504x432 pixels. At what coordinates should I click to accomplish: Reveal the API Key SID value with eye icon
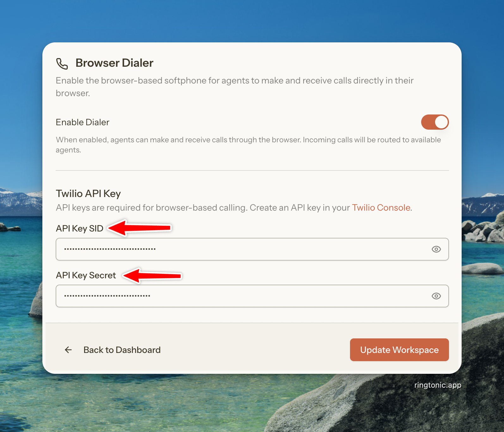[436, 249]
